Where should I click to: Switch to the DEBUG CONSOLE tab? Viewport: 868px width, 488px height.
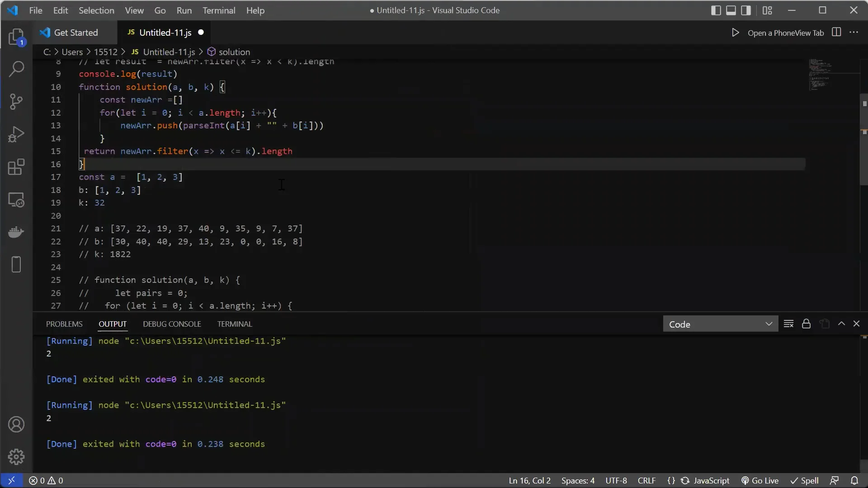coord(172,324)
